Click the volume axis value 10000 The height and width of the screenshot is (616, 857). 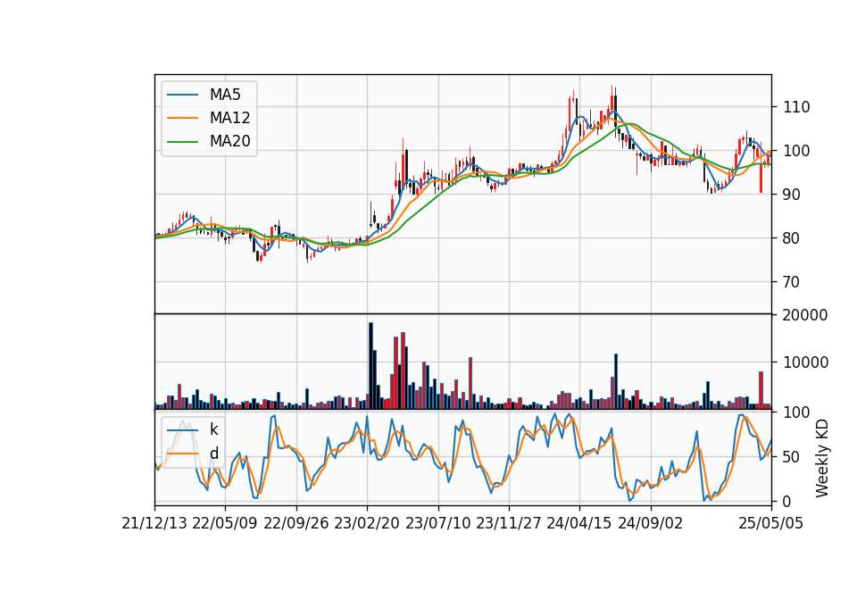[805, 362]
